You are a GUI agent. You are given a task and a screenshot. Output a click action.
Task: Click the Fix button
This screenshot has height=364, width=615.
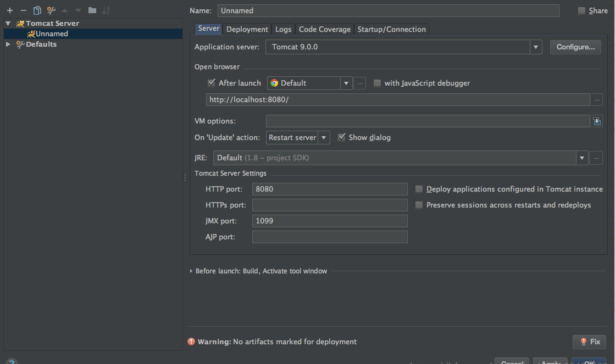590,341
